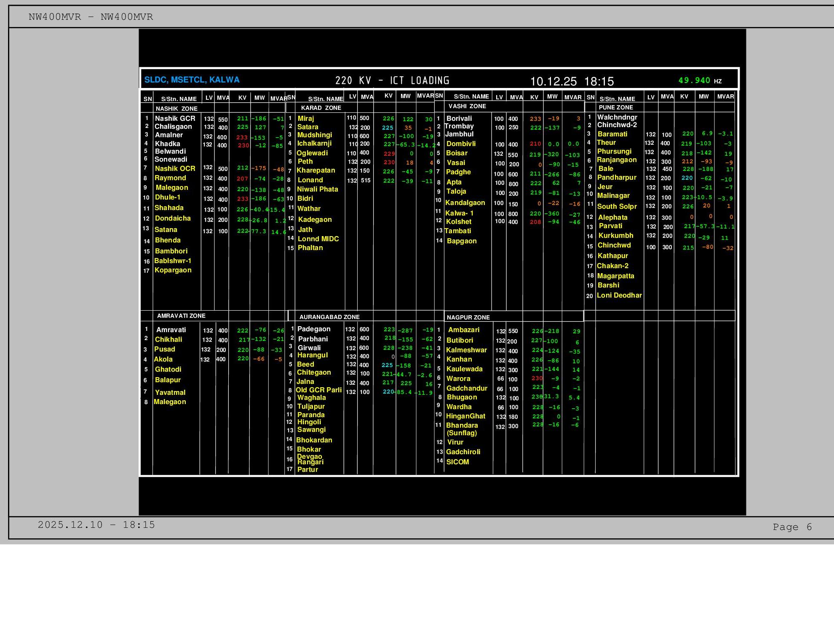Select the Baramati substation entry

[x=612, y=134]
